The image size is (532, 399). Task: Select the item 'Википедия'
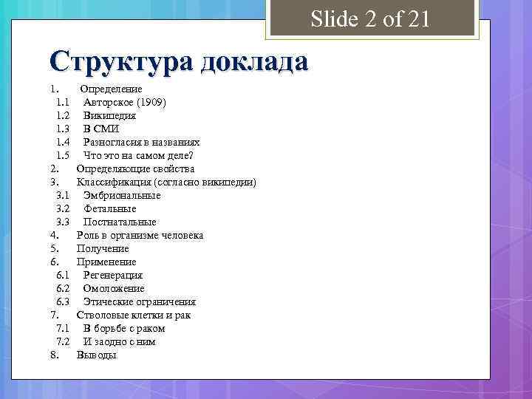109,116
